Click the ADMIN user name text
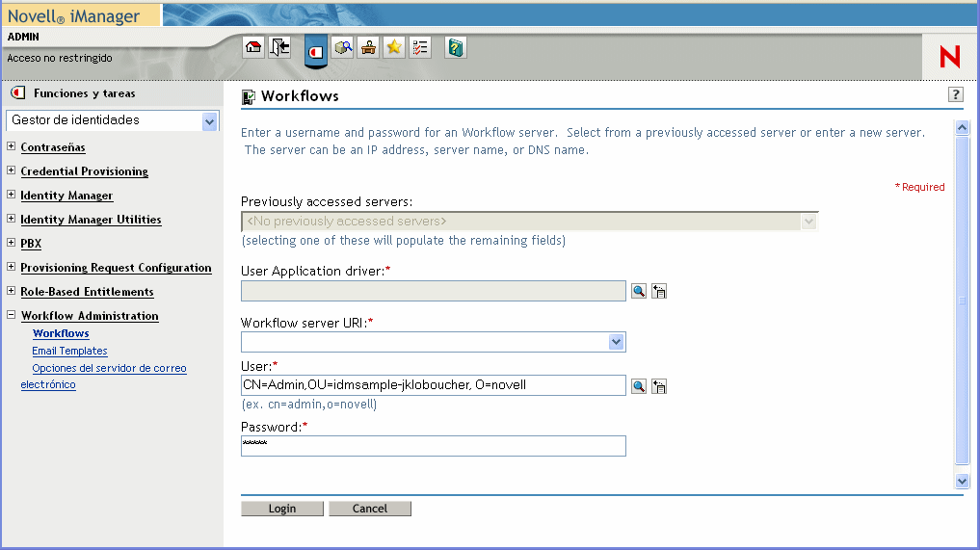 coord(23,37)
